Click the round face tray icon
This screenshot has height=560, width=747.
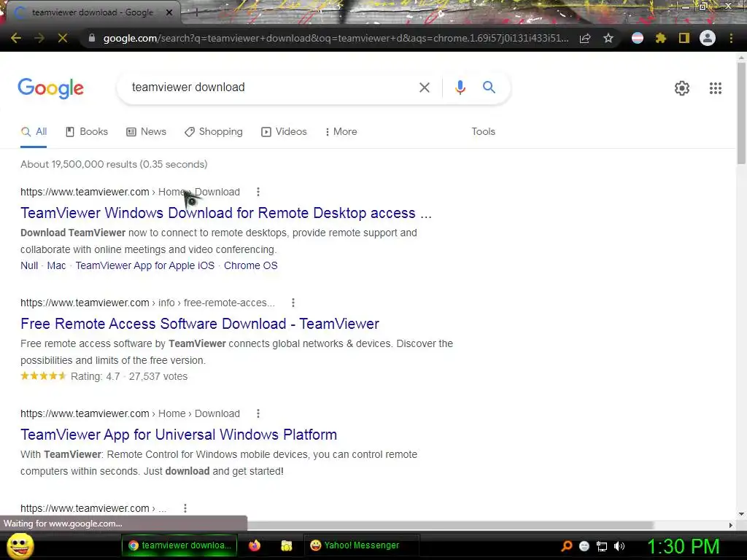pyautogui.click(x=584, y=546)
